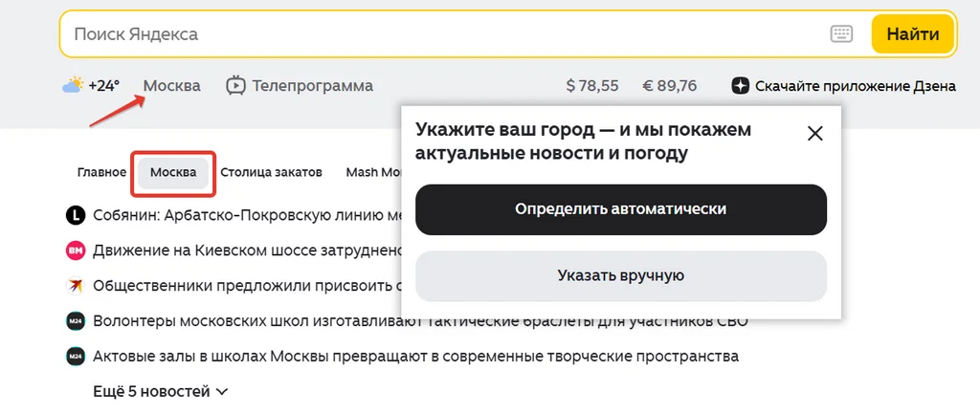Open the Столица закатов tab
The width and height of the screenshot is (980, 414).
click(x=271, y=172)
